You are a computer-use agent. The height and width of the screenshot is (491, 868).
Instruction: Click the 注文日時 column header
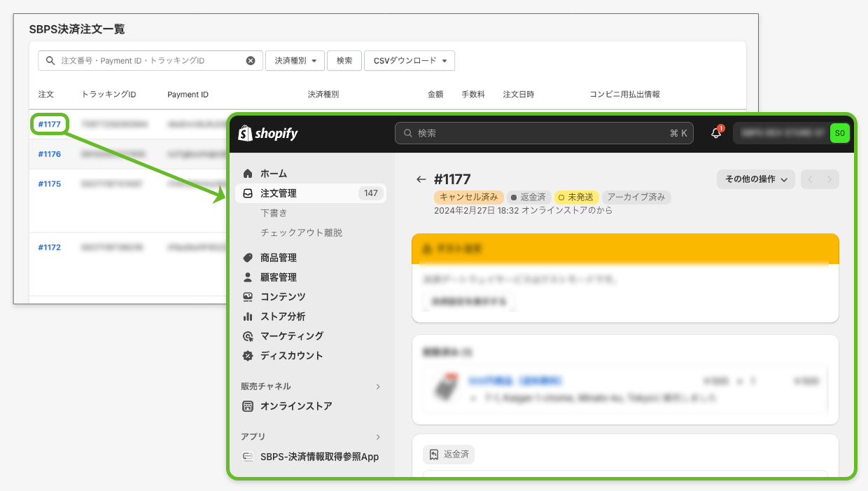click(519, 95)
